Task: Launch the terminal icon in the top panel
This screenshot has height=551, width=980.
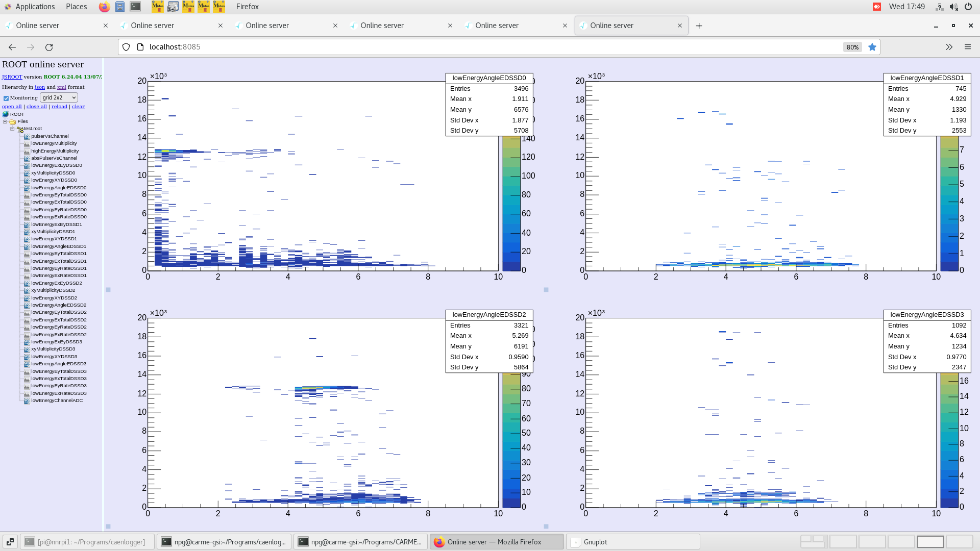Action: [135, 7]
